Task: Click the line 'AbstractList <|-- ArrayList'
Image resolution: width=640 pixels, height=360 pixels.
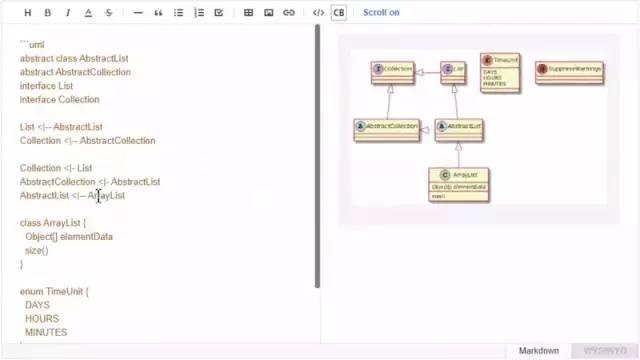Action: click(x=72, y=196)
